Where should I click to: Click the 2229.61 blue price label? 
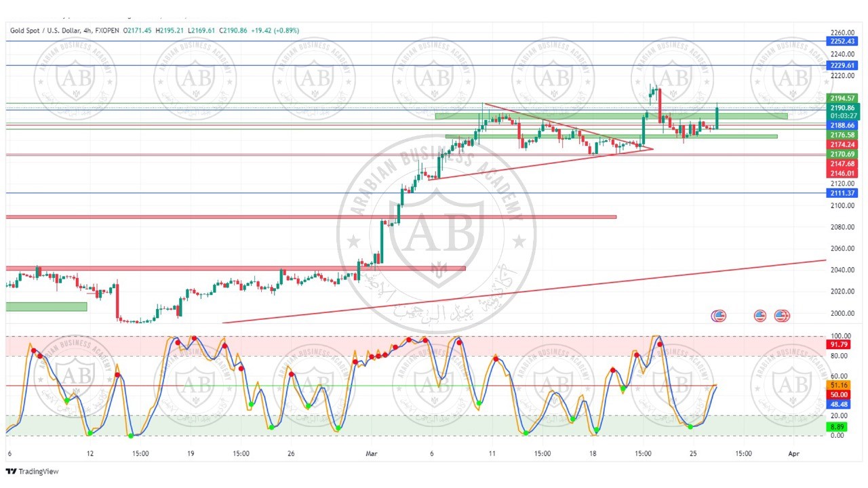point(842,66)
